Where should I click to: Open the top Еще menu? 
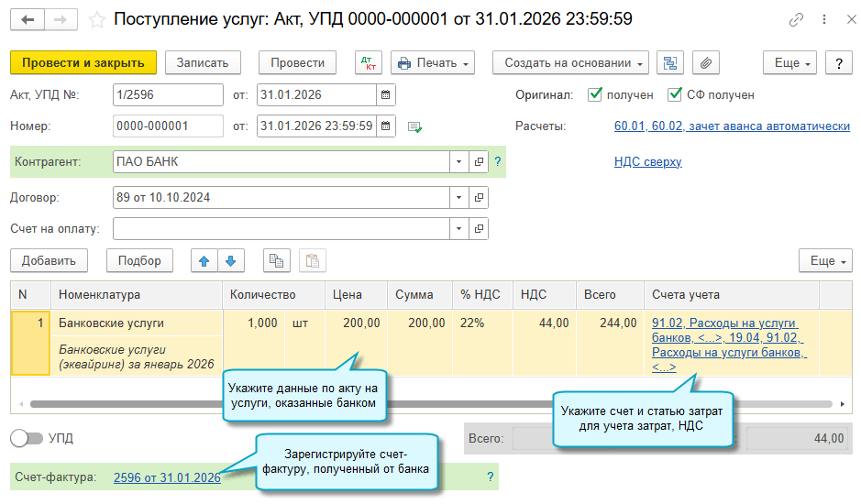(x=789, y=62)
